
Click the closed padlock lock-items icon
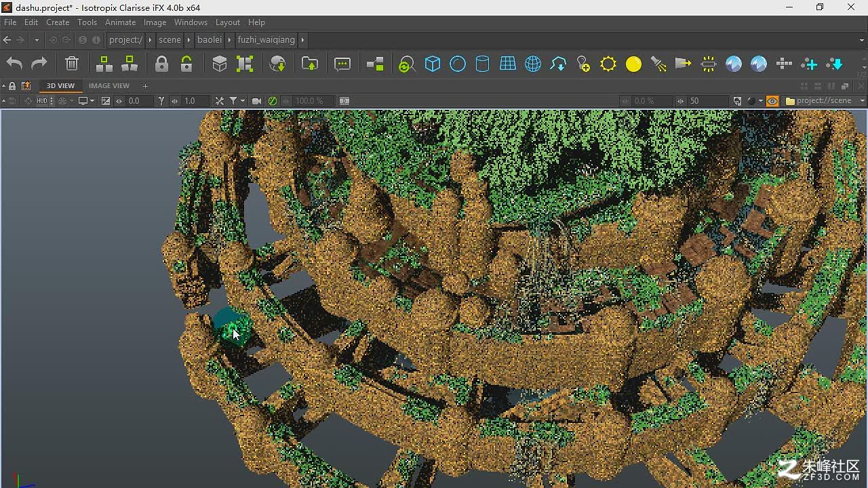[x=161, y=64]
